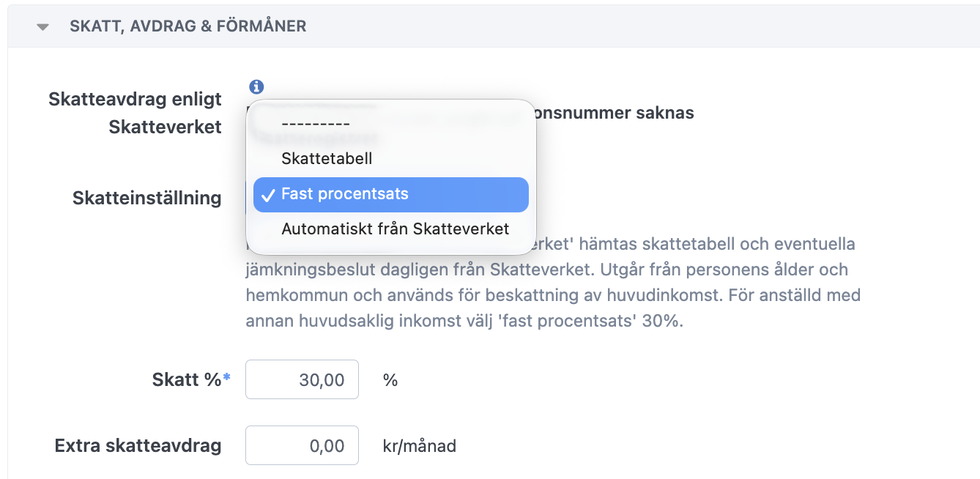Click the help text line mentioning 'hemkommun'

(x=552, y=295)
